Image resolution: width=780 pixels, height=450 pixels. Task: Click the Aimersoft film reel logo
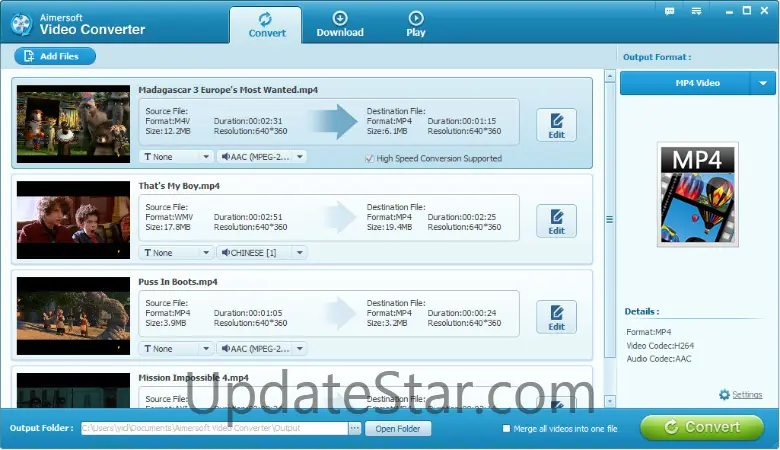21,24
